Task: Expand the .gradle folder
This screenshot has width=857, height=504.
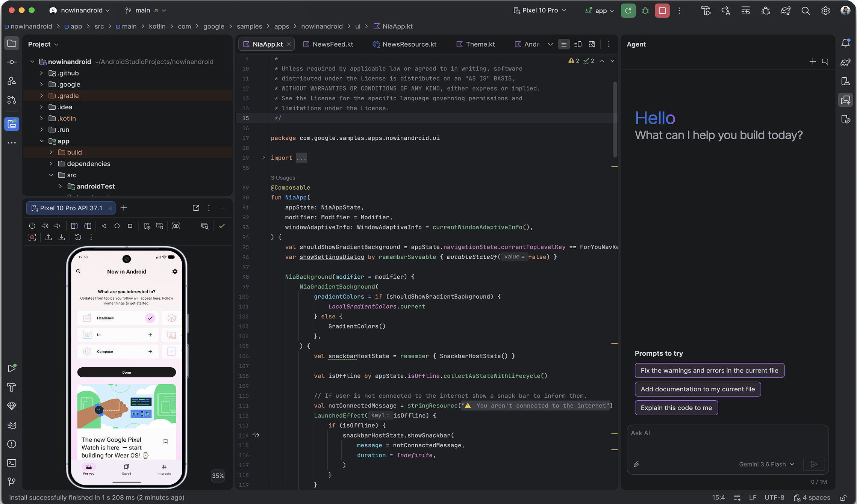Action: [x=42, y=95]
